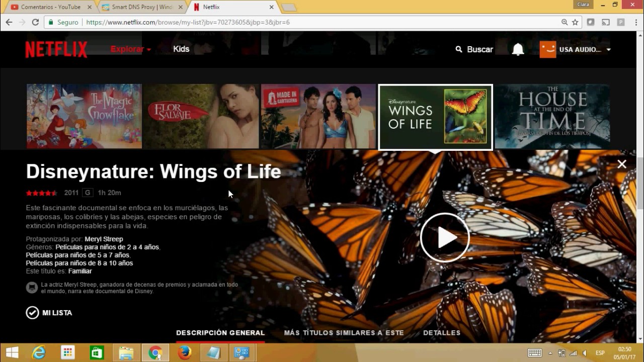644x362 pixels.
Task: Open the Explorar dropdown menu
Action: click(x=131, y=49)
